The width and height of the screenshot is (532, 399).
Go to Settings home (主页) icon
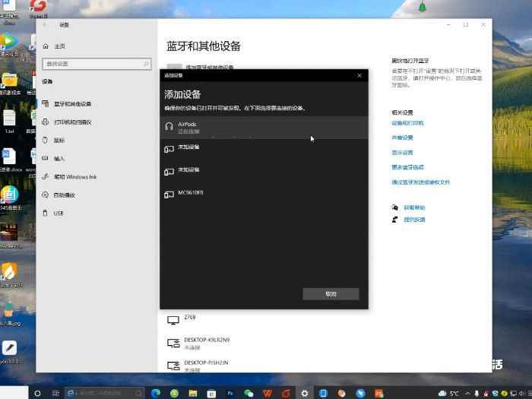[46, 46]
